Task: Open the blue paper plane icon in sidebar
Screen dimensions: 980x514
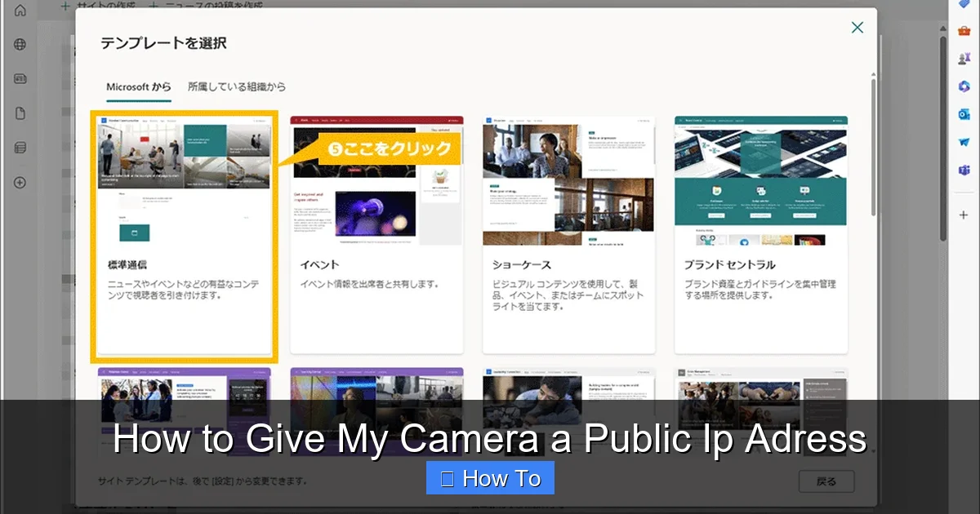Action: [964, 142]
